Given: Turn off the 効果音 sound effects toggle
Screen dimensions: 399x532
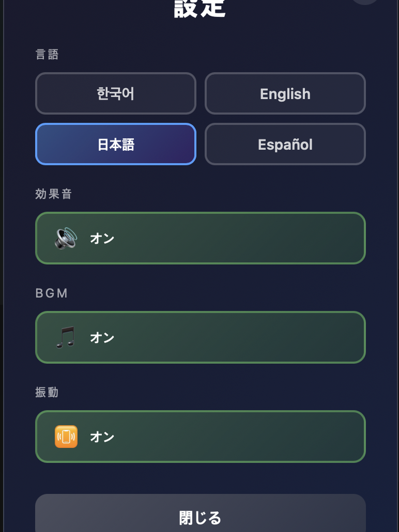Looking at the screenshot, I should click(x=200, y=238).
